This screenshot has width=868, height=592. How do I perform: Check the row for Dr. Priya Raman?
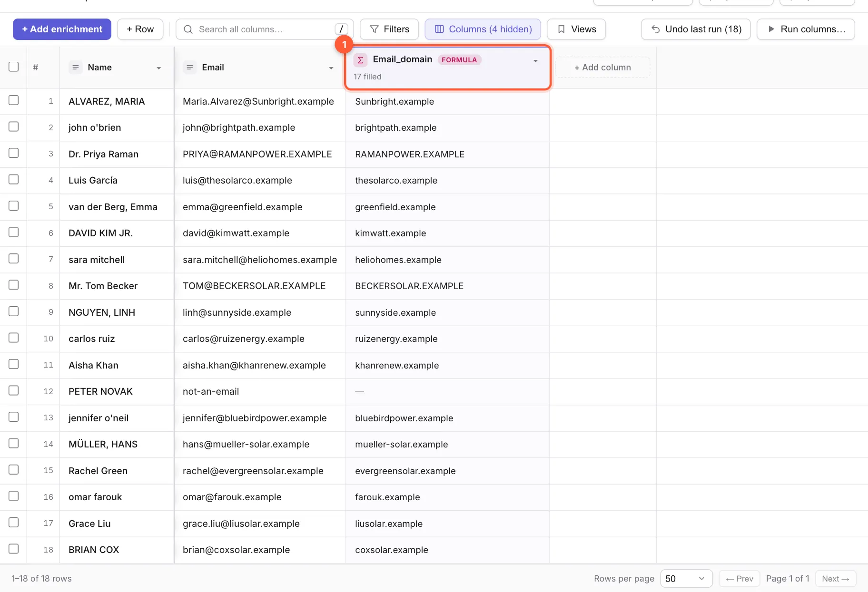point(14,153)
